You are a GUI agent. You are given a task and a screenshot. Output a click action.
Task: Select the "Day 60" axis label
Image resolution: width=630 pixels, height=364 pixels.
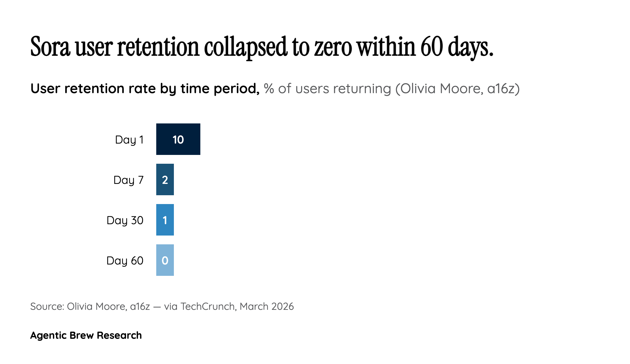pyautogui.click(x=125, y=260)
